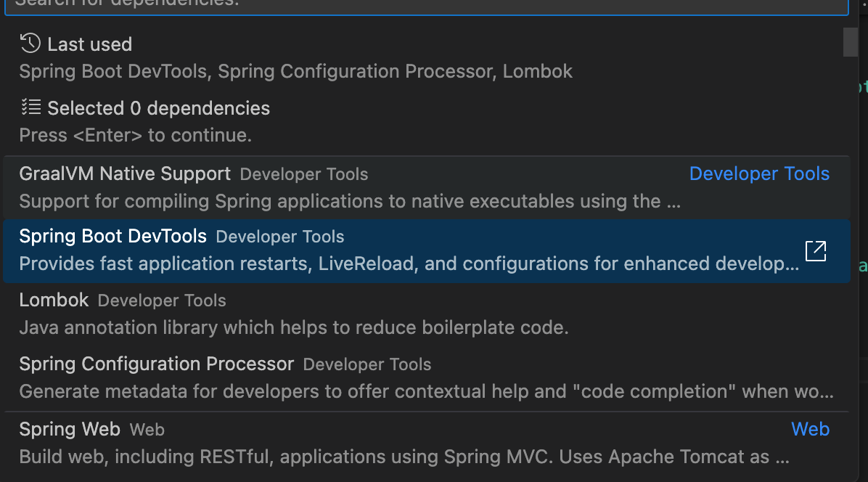Add the Lombok dependency
The image size is (868, 482).
[x=54, y=301]
